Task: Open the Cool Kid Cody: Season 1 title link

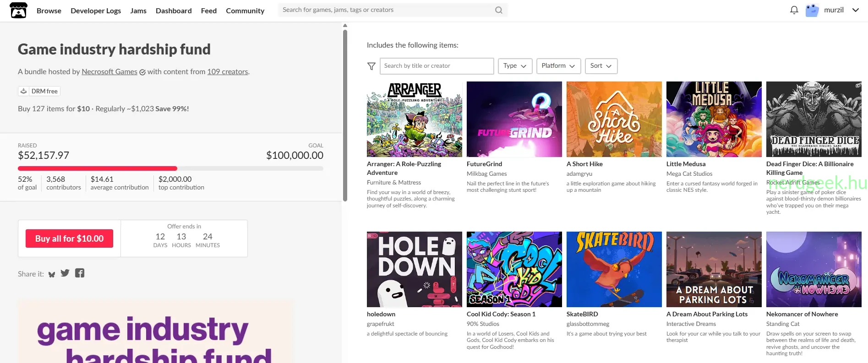Action: tap(501, 314)
